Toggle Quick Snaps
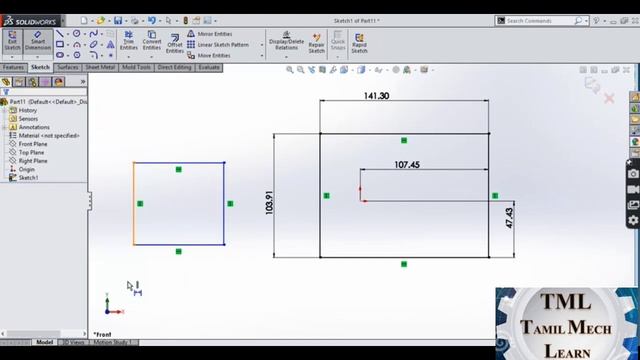This screenshot has width=640, height=360. click(338, 40)
